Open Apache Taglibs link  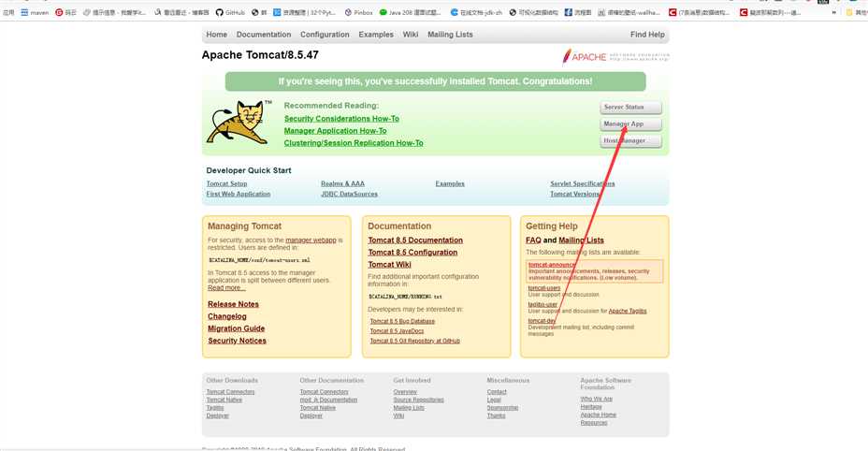click(628, 312)
